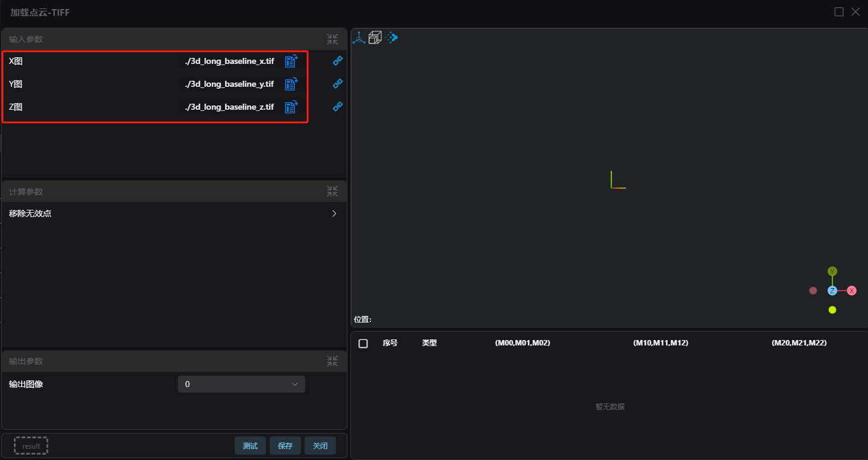Click the 暂无数据 empty table message

[610, 407]
